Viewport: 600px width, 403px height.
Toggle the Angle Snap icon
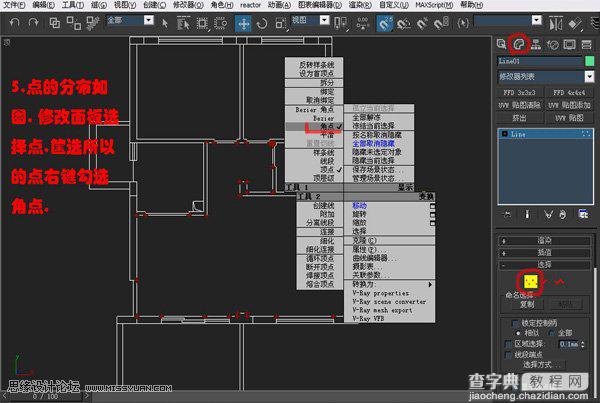click(x=403, y=24)
